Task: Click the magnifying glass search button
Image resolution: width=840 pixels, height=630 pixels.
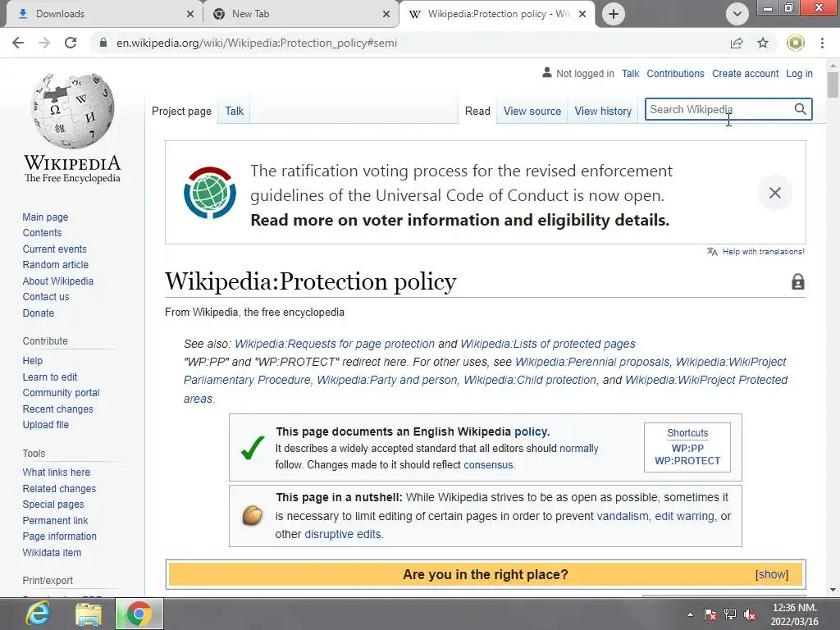Action: [x=801, y=109]
